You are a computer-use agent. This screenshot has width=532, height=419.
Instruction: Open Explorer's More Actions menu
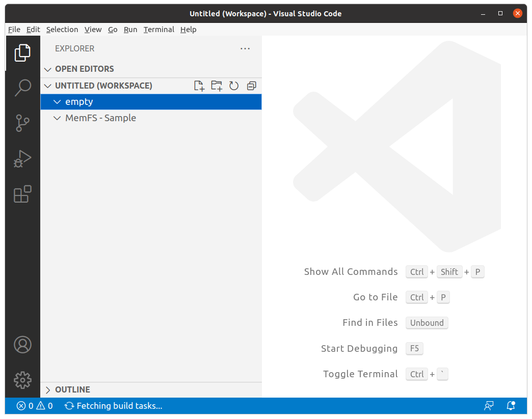pos(245,48)
